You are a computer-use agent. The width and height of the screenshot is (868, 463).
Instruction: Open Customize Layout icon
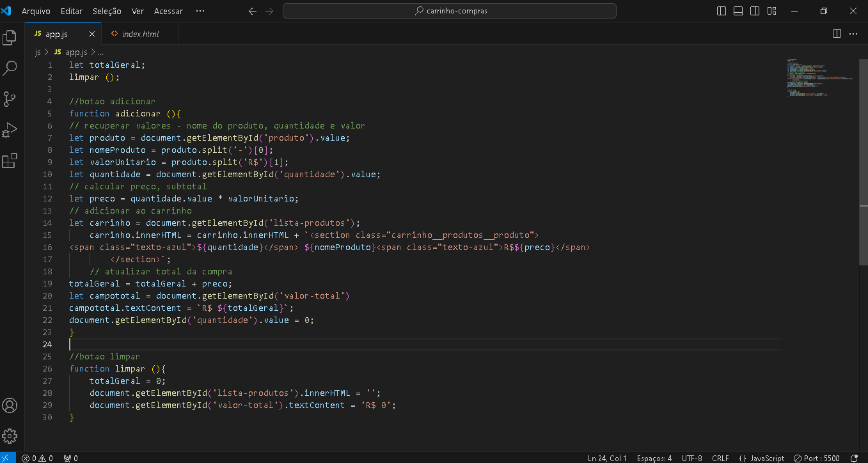point(771,11)
